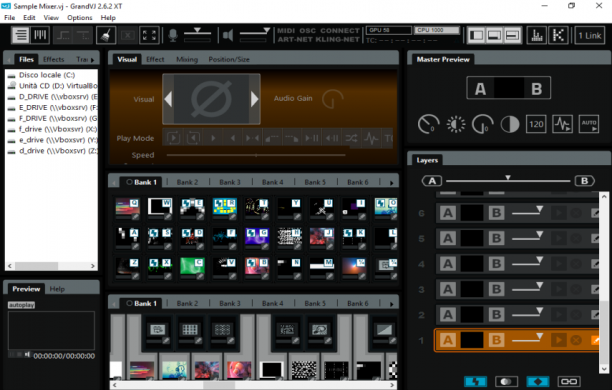
Task: Switch to the Mixing tab
Action: click(187, 59)
